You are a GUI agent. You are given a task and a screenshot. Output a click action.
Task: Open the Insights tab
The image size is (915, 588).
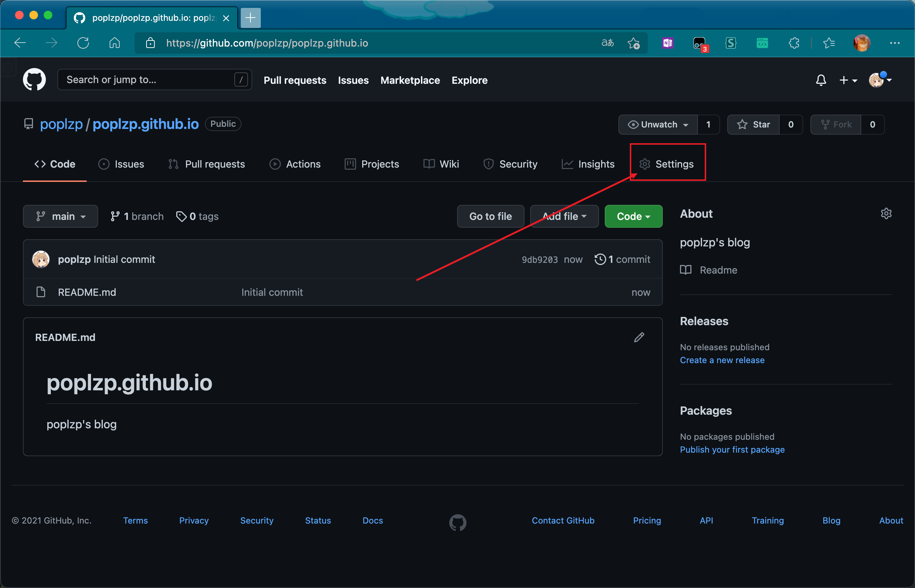pyautogui.click(x=588, y=164)
